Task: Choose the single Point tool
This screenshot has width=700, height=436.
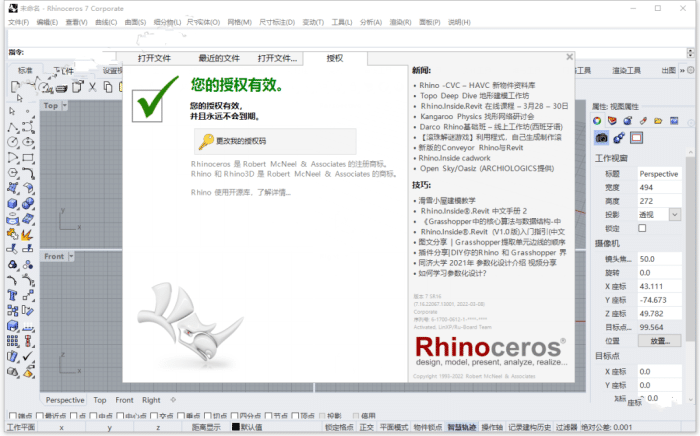Action: tap(28, 111)
